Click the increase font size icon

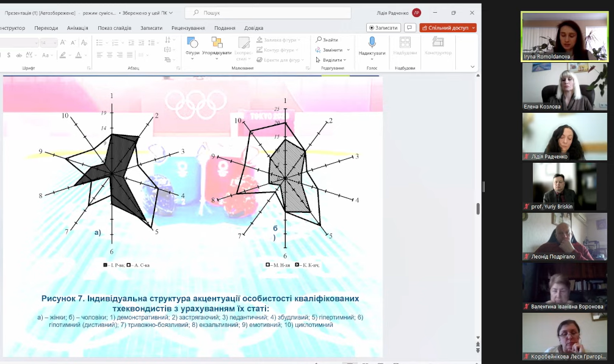click(63, 43)
